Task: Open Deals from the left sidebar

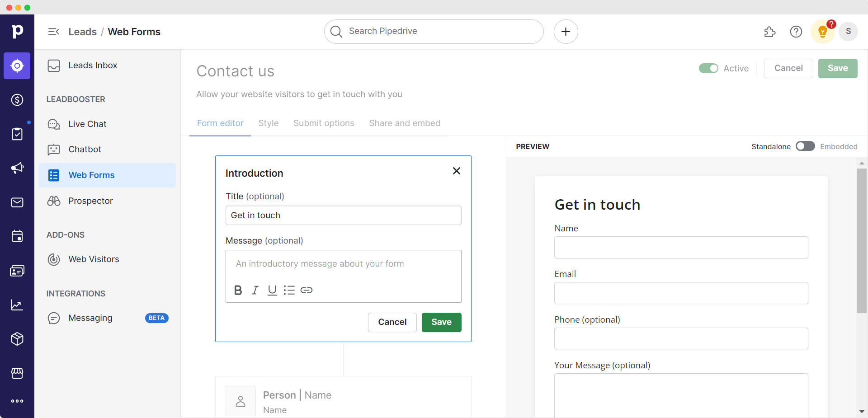Action: (x=17, y=100)
